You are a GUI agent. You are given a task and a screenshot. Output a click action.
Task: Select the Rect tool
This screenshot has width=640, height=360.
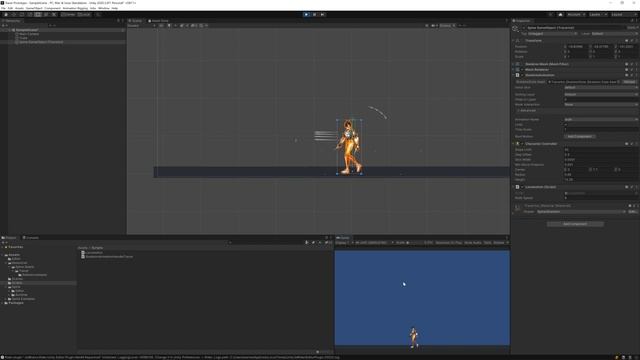point(38,14)
